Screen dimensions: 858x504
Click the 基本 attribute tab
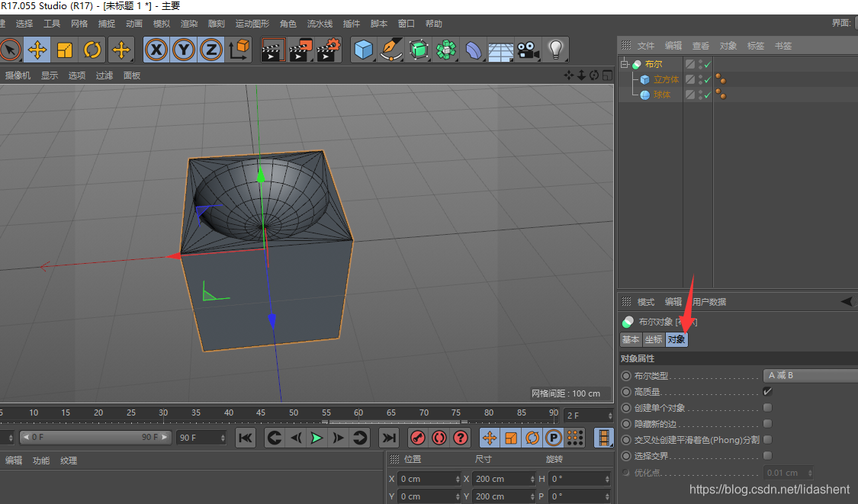pyautogui.click(x=631, y=339)
